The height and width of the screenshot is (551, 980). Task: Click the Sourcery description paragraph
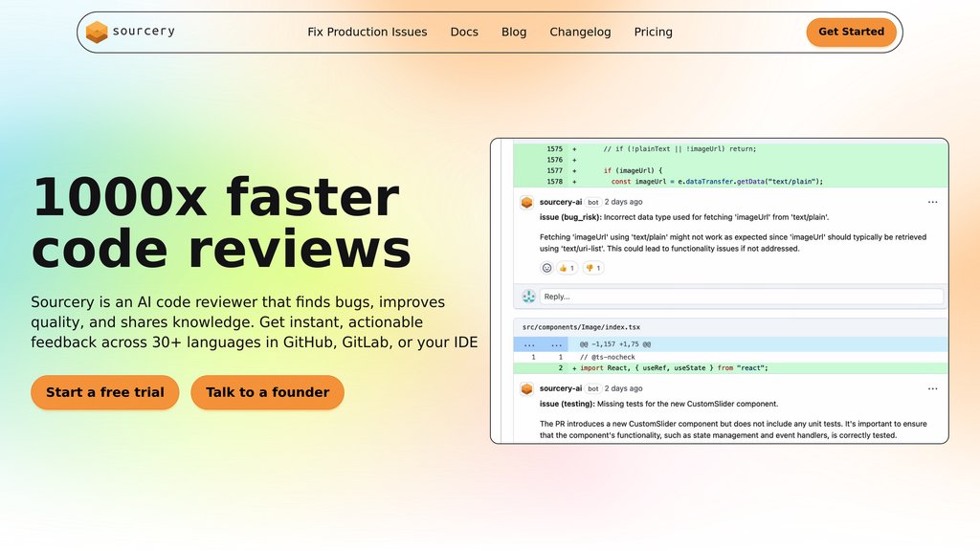[x=255, y=322]
